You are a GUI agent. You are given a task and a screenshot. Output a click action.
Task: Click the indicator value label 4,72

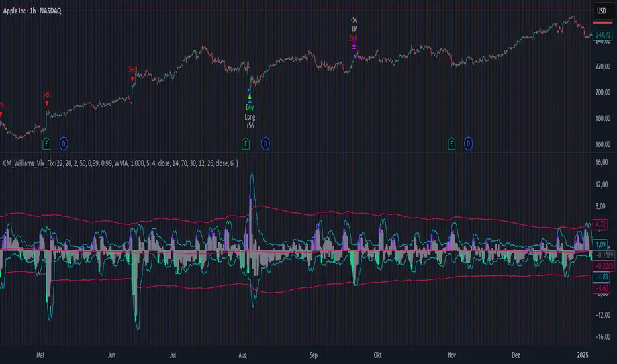(x=601, y=224)
